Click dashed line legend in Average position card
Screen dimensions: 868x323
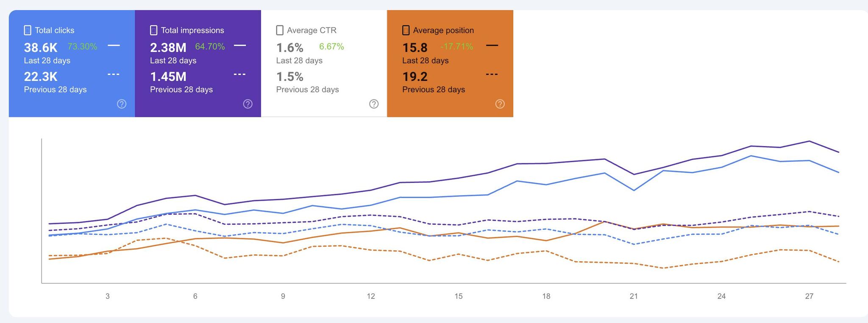coord(492,75)
